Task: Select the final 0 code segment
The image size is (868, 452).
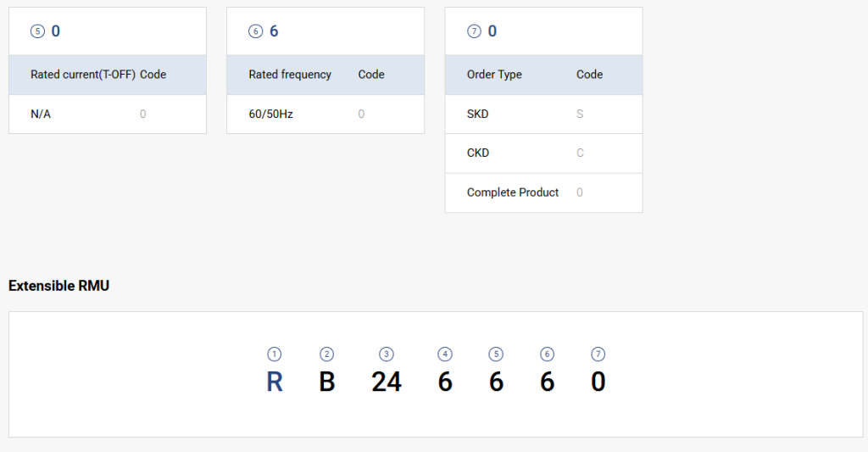Action: (598, 382)
